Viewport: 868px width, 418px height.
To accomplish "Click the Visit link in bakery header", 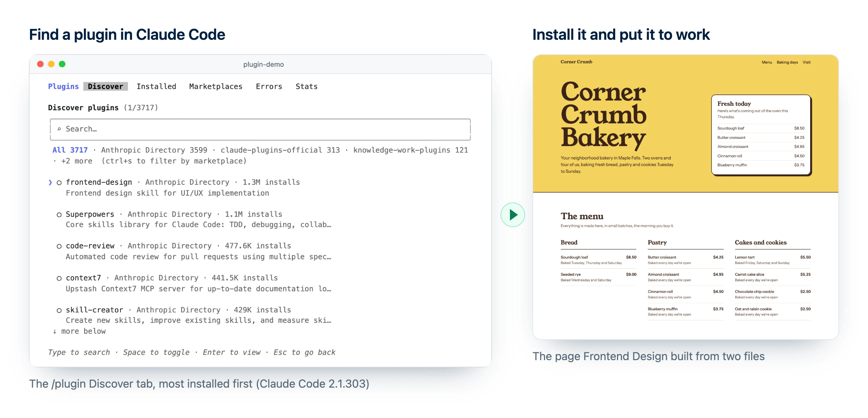I will click(x=807, y=62).
